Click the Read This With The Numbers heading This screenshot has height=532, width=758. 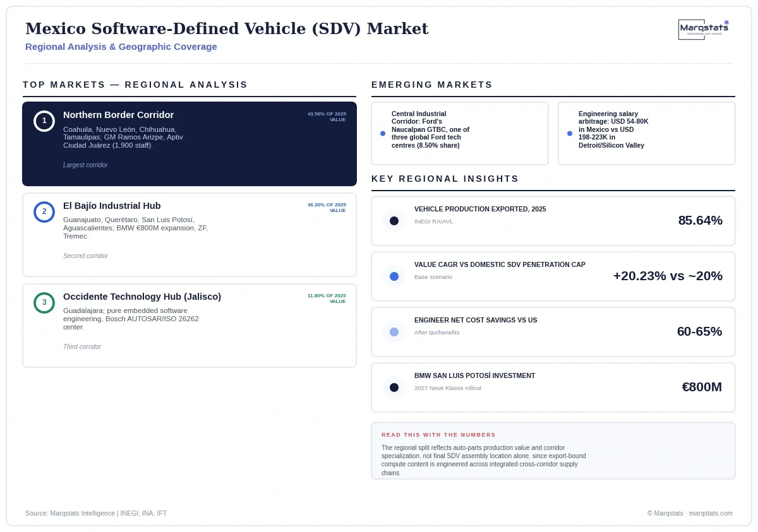tap(438, 435)
